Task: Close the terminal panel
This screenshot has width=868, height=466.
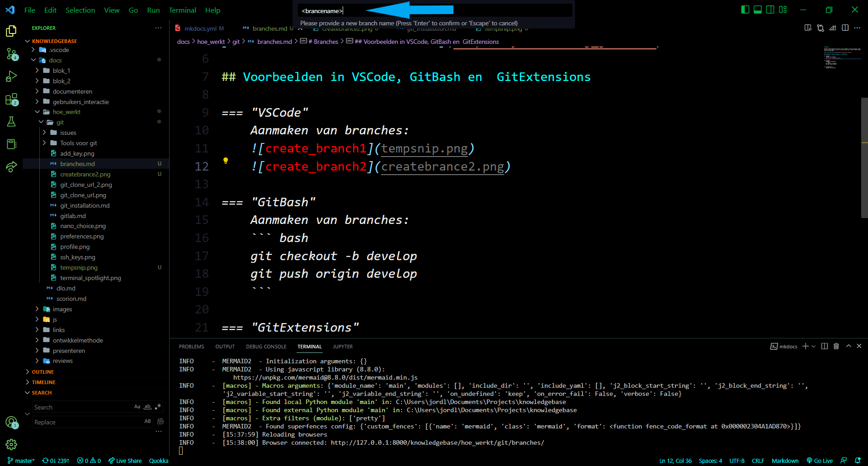Action: tap(859, 346)
